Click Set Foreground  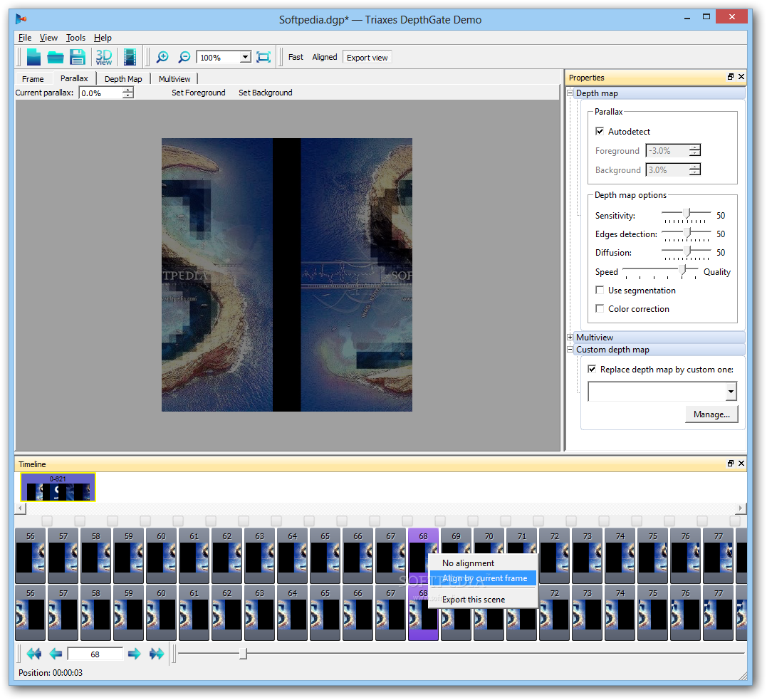click(198, 93)
